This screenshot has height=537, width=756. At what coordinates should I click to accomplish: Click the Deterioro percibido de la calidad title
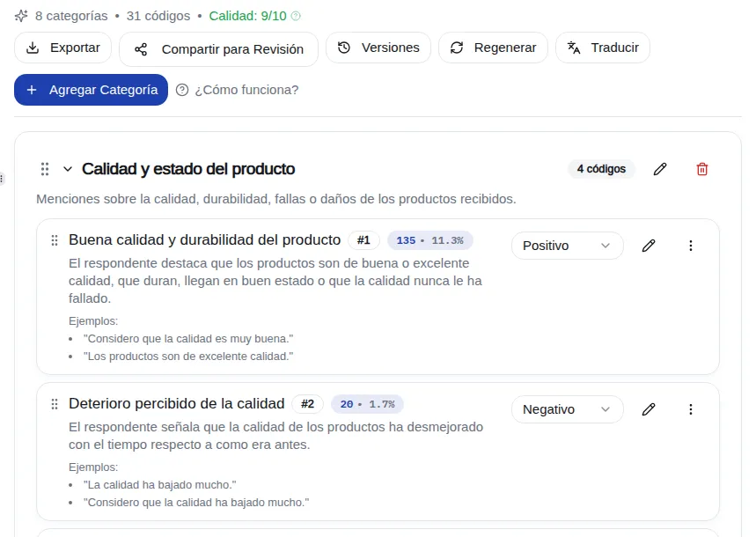177,403
